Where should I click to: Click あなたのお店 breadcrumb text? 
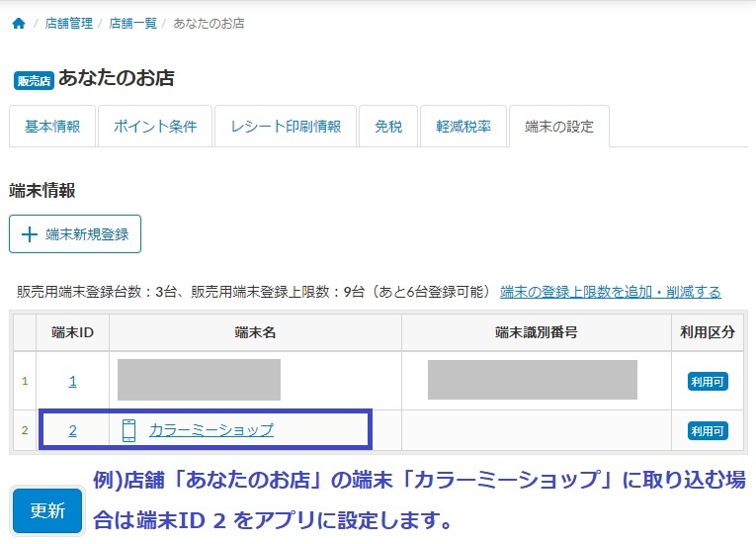209,23
